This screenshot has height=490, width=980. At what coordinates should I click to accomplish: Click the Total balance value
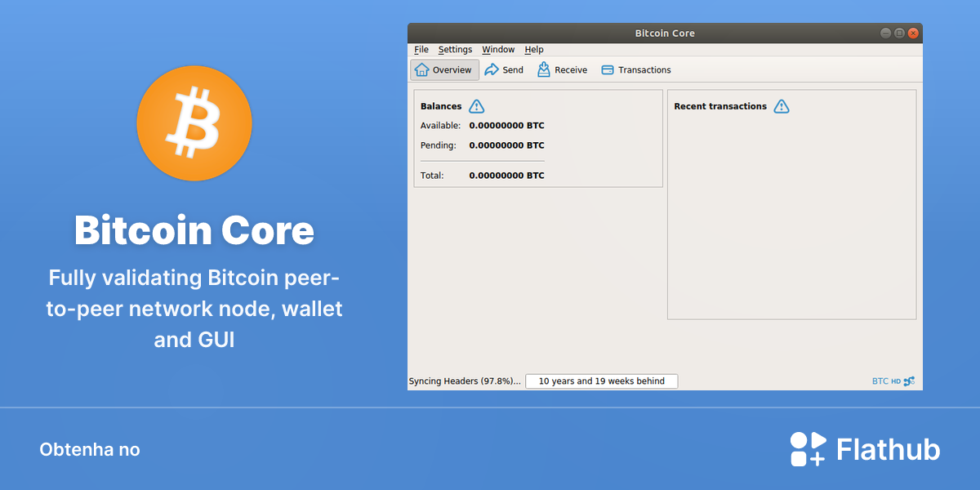coord(506,176)
